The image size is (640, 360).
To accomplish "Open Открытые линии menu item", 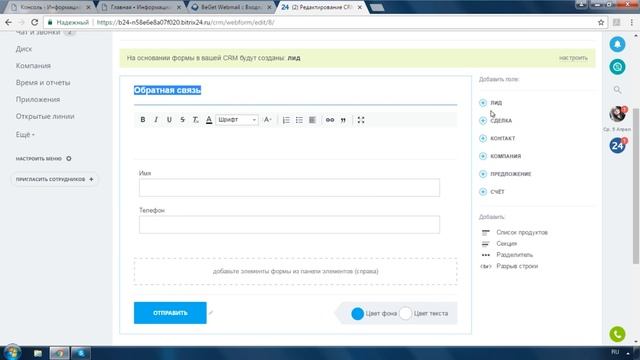I will click(45, 116).
